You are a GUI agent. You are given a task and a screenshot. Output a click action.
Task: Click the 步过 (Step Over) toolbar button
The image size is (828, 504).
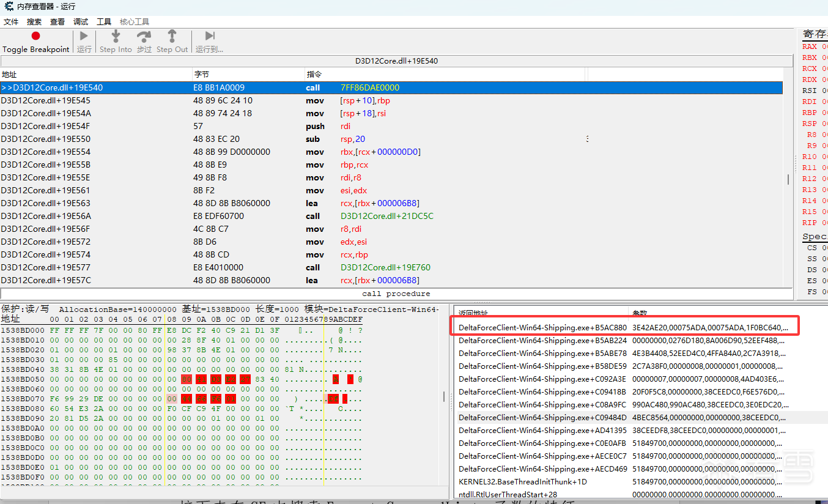[x=144, y=42]
